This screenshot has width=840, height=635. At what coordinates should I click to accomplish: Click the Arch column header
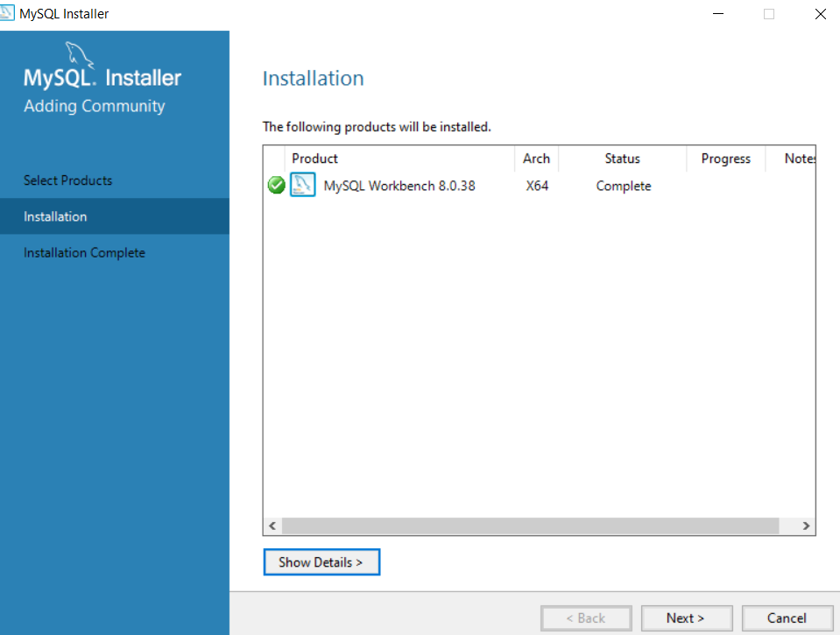pyautogui.click(x=536, y=159)
